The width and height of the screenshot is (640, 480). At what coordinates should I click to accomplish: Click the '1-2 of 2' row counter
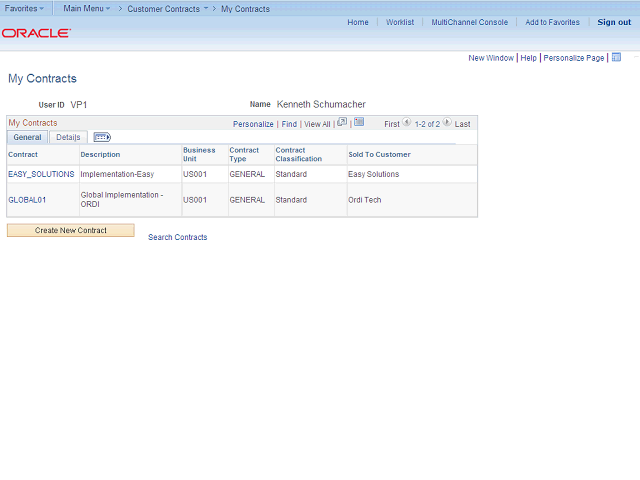pyautogui.click(x=427, y=124)
